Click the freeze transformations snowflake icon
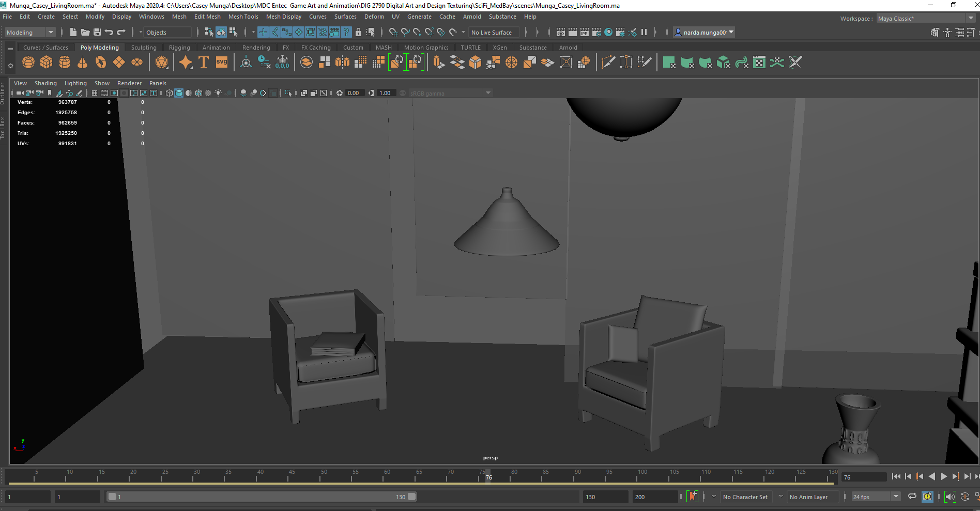980x511 pixels. coord(282,63)
